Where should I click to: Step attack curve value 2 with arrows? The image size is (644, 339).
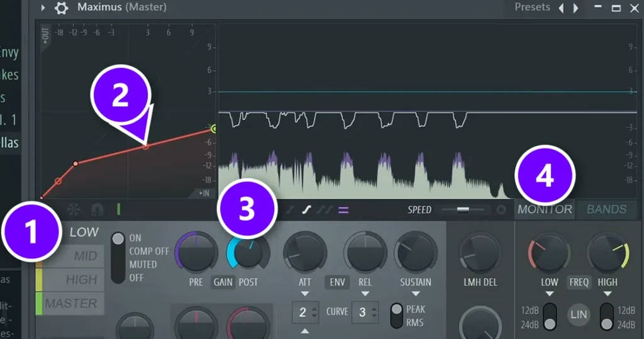click(x=314, y=313)
